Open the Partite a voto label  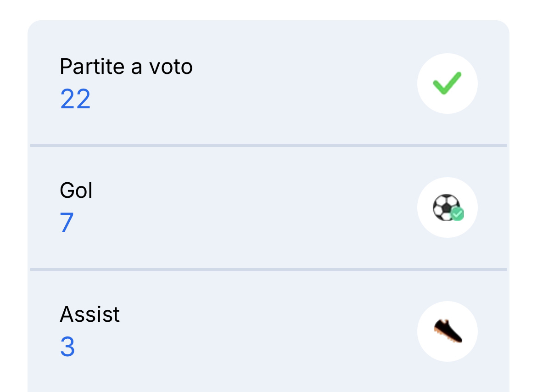(x=126, y=67)
